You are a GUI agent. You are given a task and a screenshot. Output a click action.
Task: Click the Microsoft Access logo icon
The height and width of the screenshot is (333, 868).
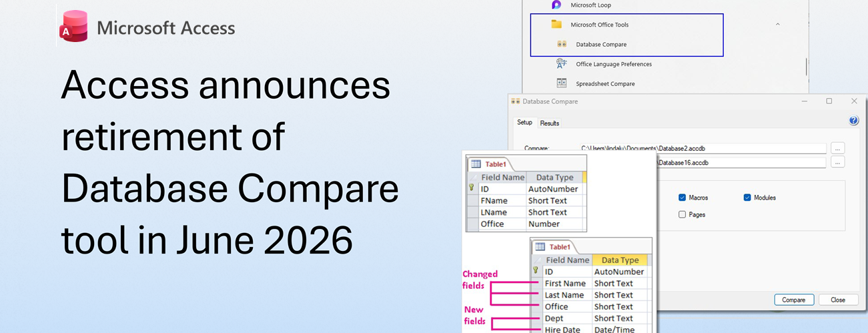click(73, 27)
